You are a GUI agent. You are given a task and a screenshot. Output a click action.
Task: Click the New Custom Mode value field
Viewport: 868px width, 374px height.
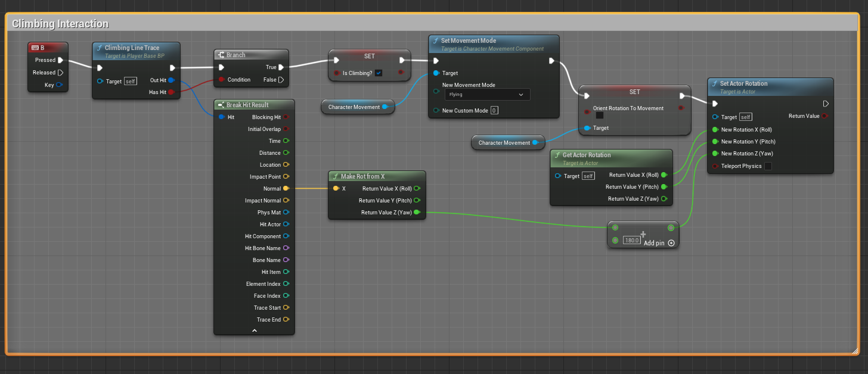(x=494, y=111)
